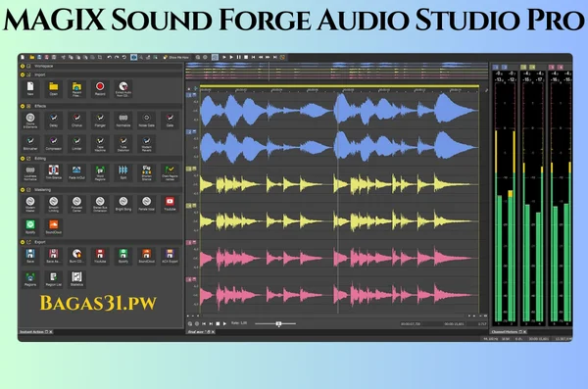Click the Undo button in top toolbar
588x389 pixels.
click(x=109, y=58)
